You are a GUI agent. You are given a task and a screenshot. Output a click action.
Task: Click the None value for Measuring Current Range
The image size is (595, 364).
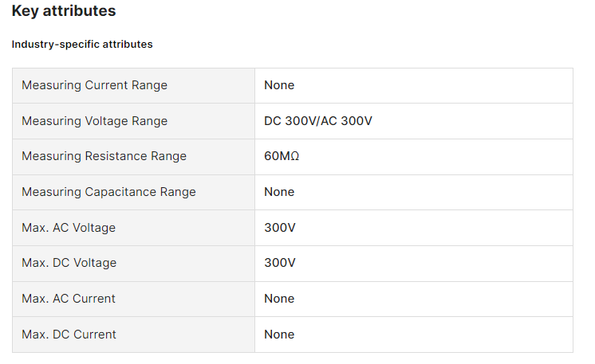click(x=279, y=85)
